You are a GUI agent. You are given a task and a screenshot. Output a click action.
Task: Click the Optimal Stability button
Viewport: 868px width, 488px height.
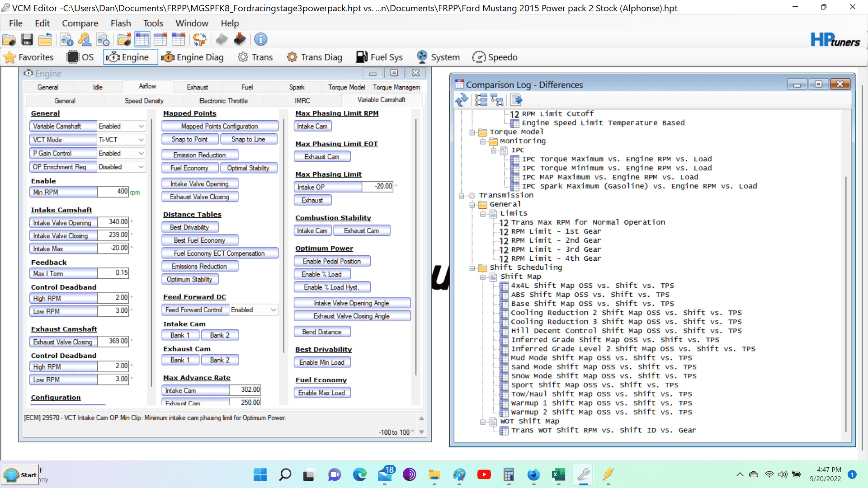click(248, 168)
